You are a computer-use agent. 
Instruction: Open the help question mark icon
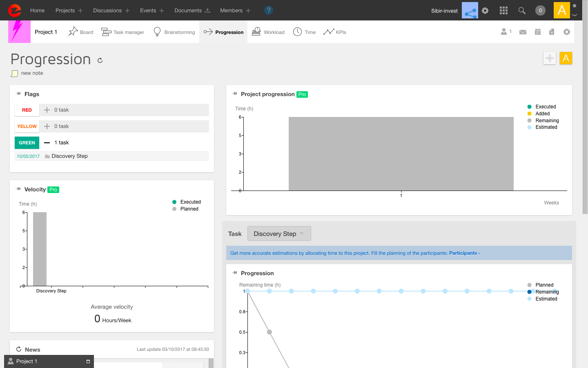268,11
